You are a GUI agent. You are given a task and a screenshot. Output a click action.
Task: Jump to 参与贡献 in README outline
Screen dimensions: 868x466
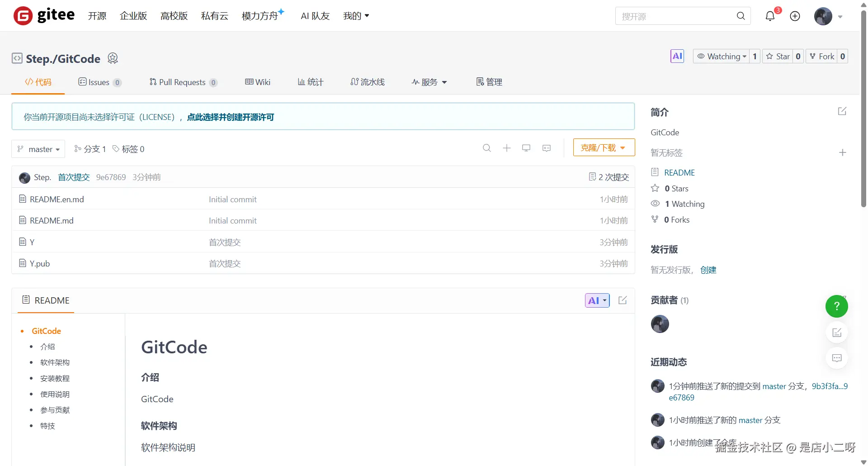pyautogui.click(x=55, y=410)
